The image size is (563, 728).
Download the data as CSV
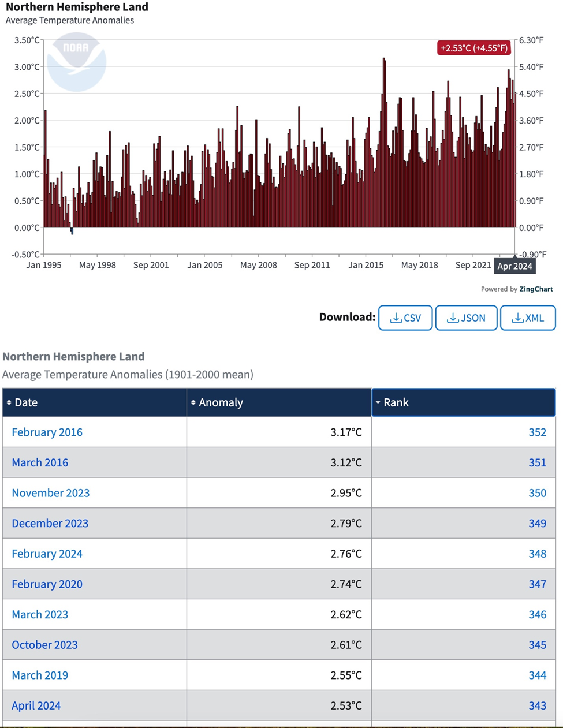click(x=405, y=318)
